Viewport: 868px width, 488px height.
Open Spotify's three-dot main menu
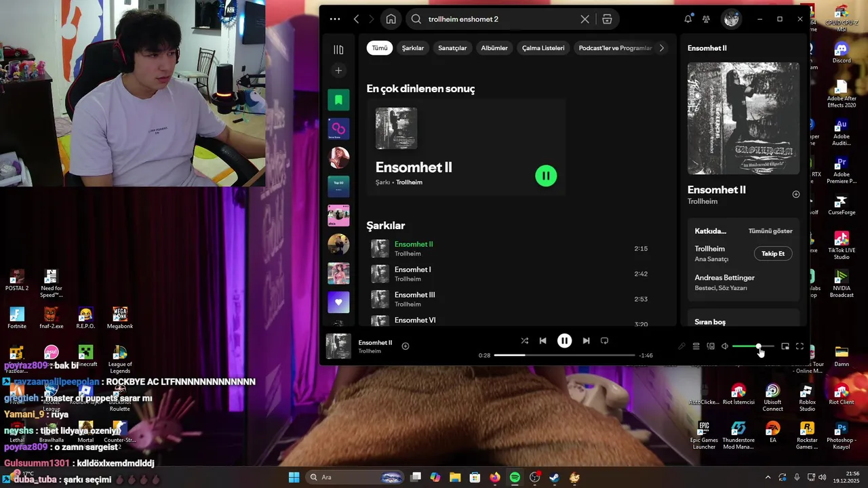[335, 19]
